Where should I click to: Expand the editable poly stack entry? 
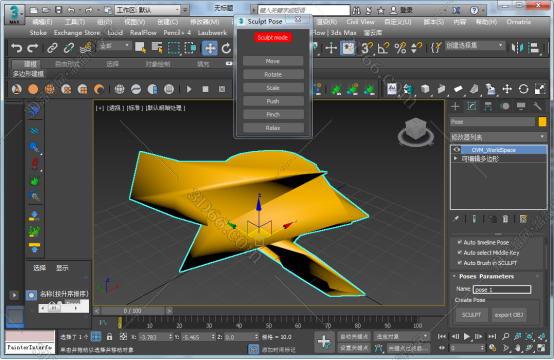tap(456, 159)
